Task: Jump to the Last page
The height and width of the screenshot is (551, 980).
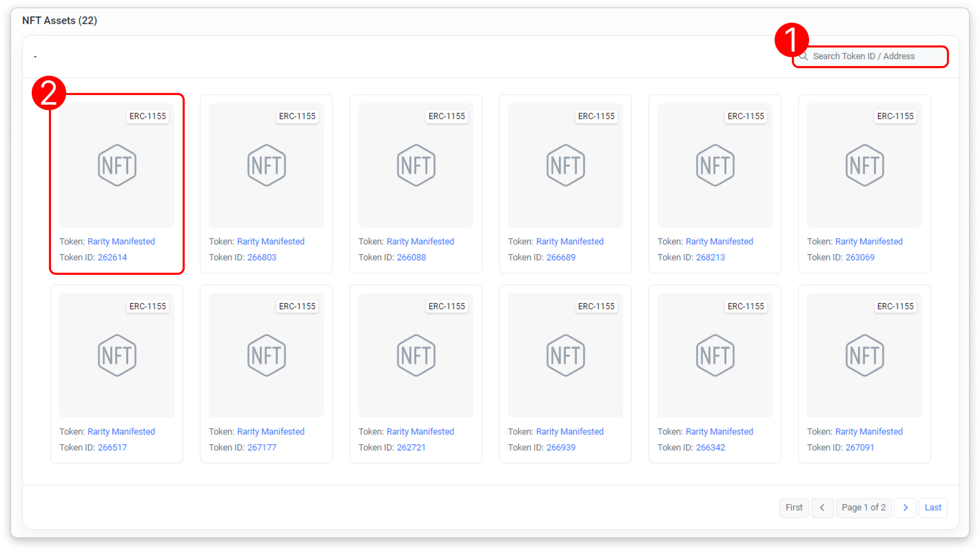Action: (x=932, y=507)
